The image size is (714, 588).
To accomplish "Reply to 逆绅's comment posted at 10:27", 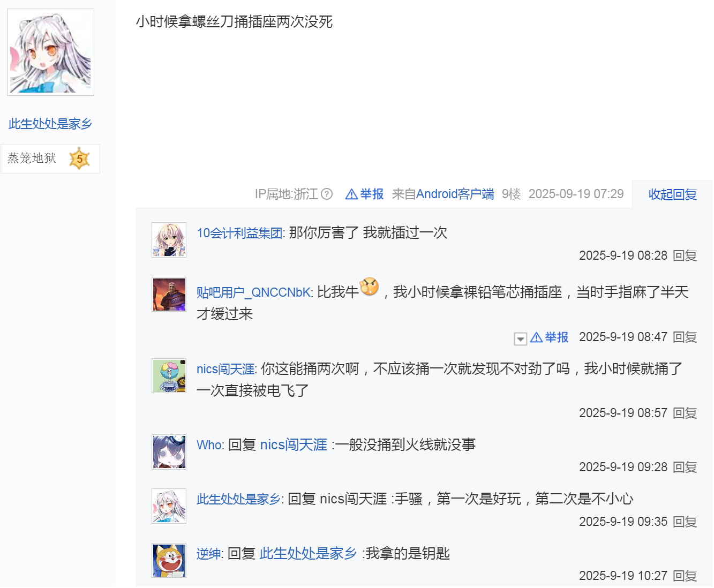I will coord(685,576).
